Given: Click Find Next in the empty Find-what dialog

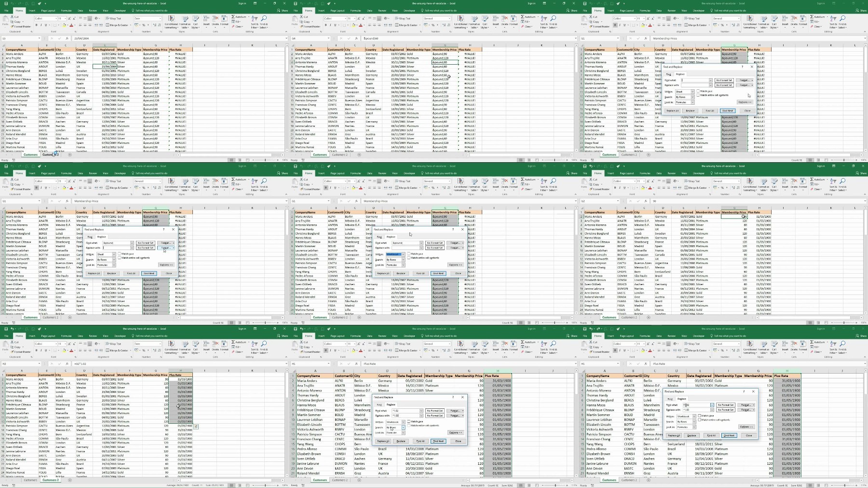Looking at the screenshot, I should coord(728,111).
